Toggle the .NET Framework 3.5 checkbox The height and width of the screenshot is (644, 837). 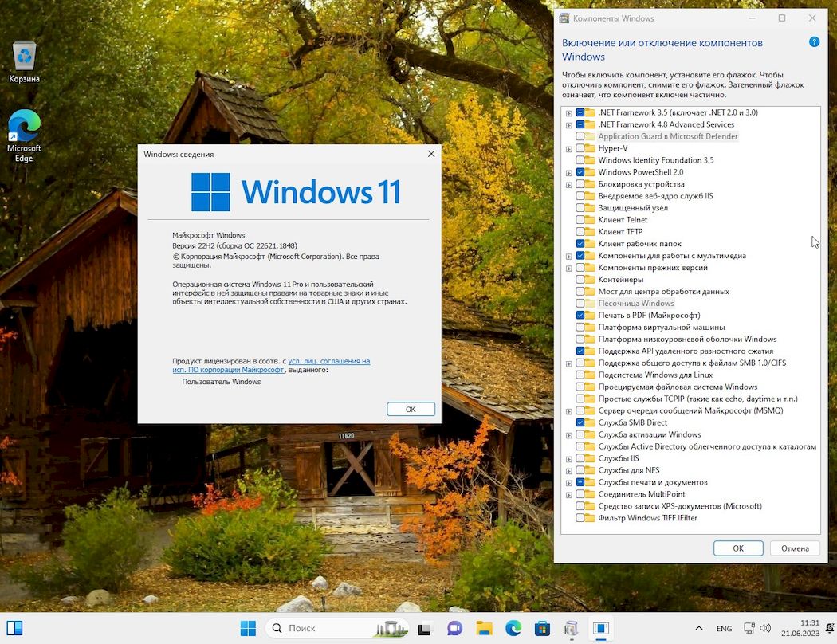tap(580, 112)
